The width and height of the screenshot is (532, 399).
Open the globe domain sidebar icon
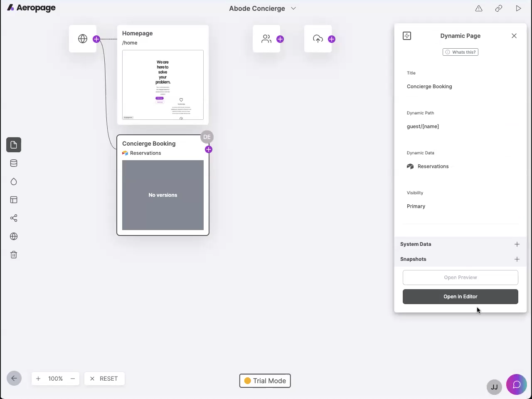click(x=14, y=236)
